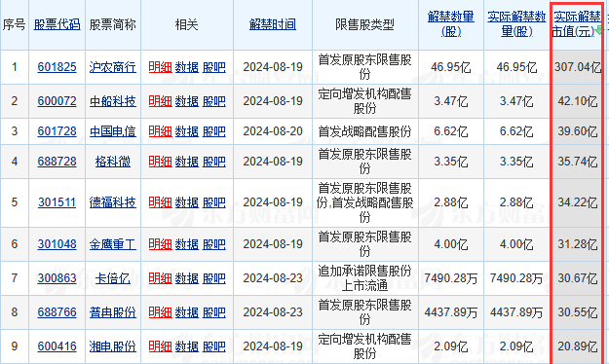
Task: Open 数据 link for 中国电信
Action: pos(187,131)
